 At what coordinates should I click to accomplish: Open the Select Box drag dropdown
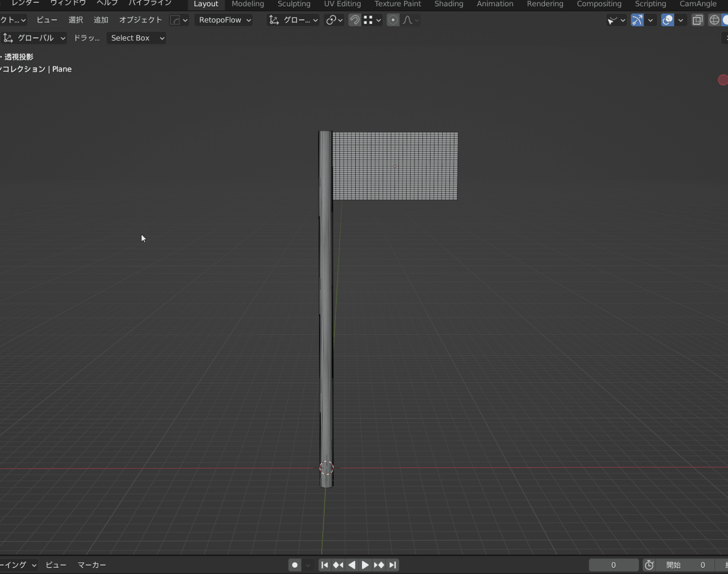coord(136,38)
